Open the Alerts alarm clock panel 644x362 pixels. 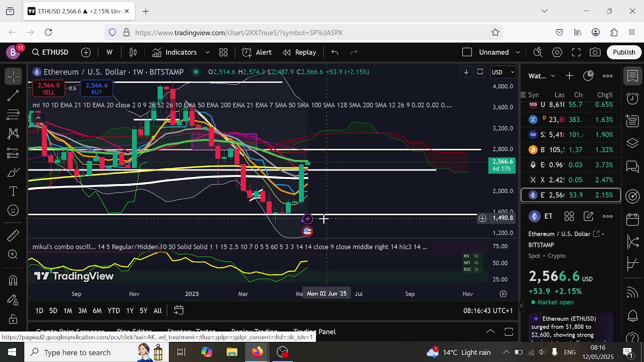(x=633, y=99)
